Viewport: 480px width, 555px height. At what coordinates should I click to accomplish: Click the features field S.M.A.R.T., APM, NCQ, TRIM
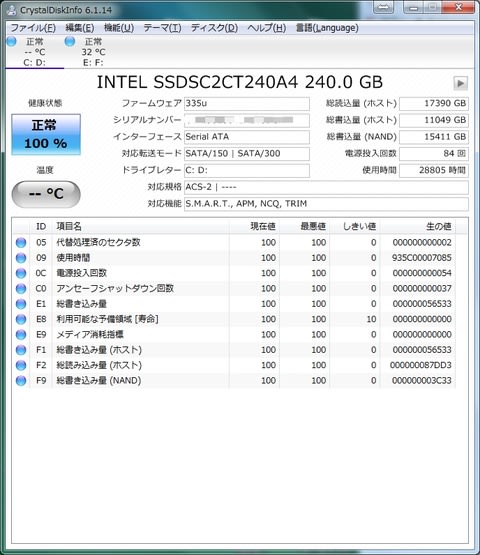coord(326,204)
